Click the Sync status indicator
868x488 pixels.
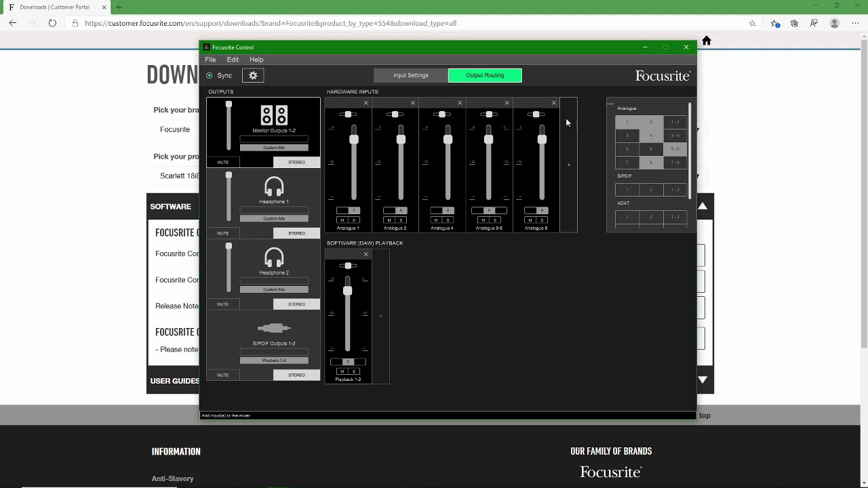[x=210, y=75]
